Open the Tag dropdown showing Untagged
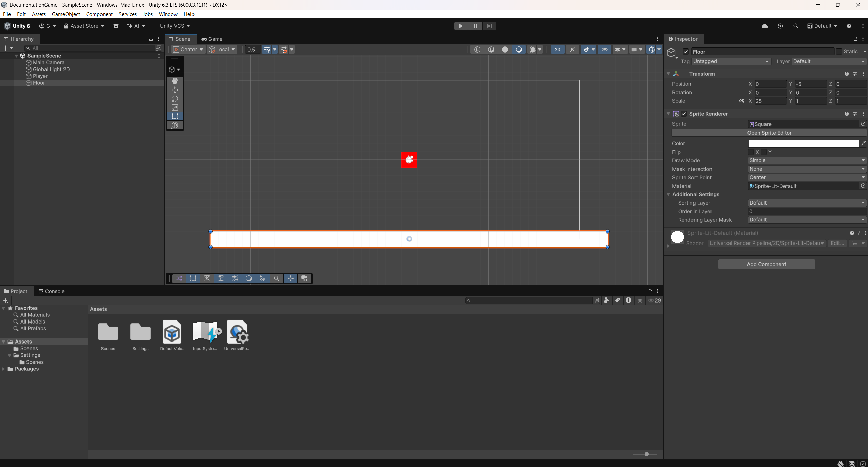 pos(731,61)
